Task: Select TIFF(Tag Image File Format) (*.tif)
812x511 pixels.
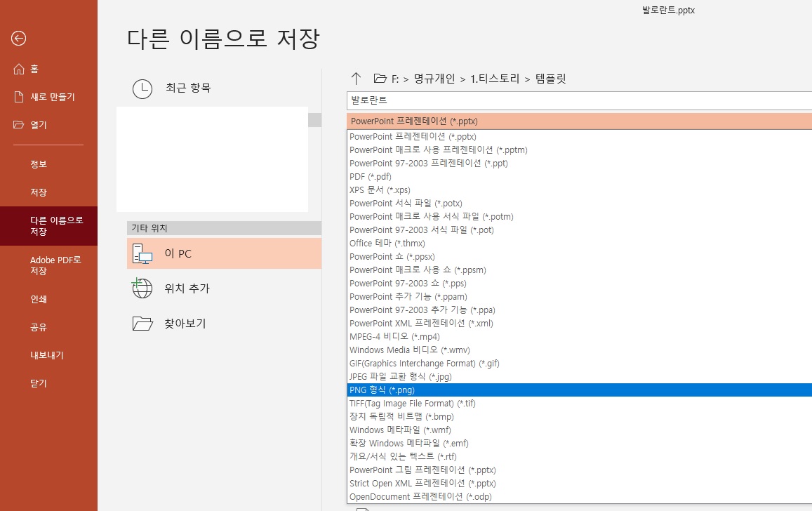Action: tap(580, 404)
